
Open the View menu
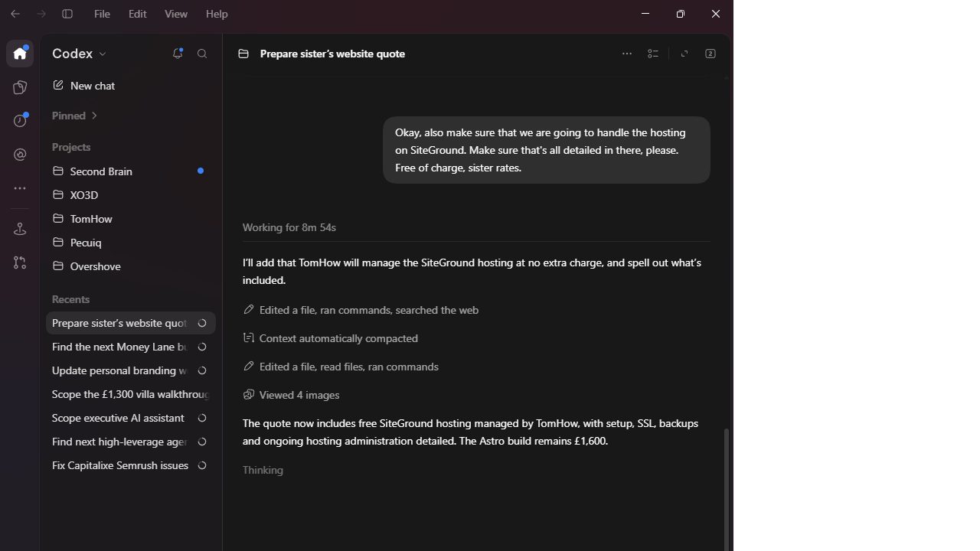(x=176, y=14)
